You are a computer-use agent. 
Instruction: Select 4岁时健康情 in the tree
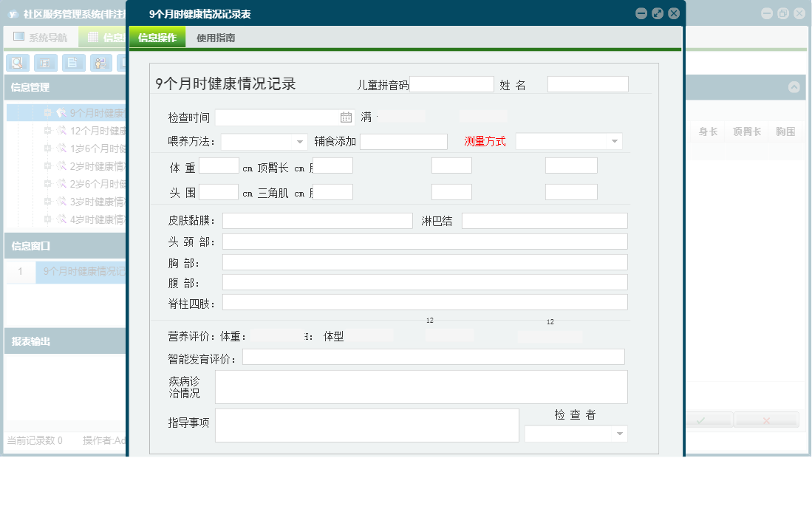98,219
